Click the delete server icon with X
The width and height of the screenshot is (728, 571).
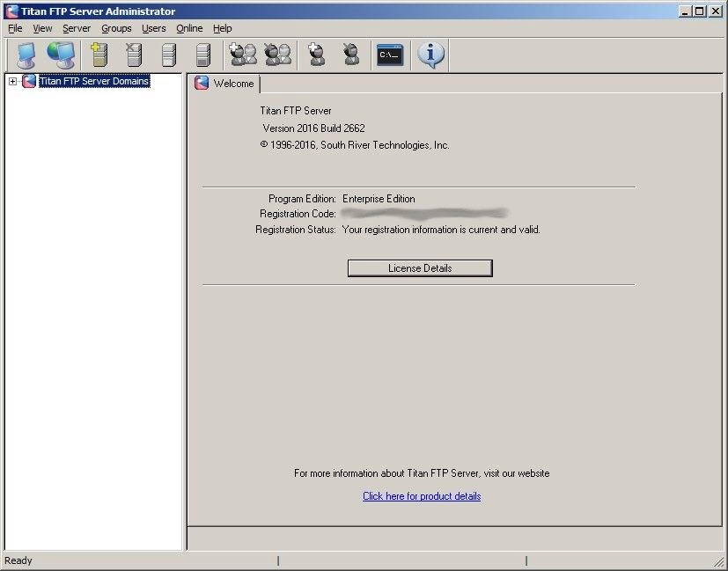pyautogui.click(x=134, y=55)
